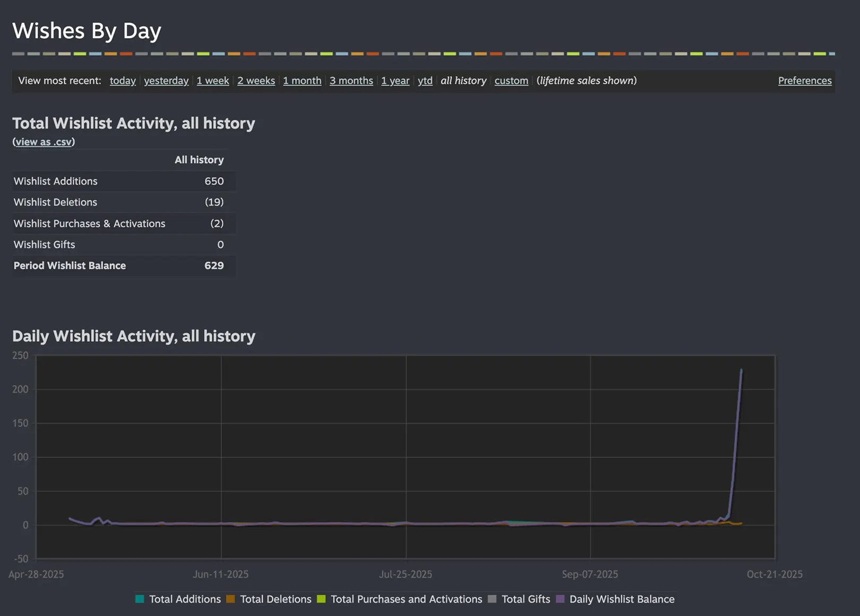This screenshot has height=616, width=860.
Task: Click the All history column header
Action: [x=199, y=160]
